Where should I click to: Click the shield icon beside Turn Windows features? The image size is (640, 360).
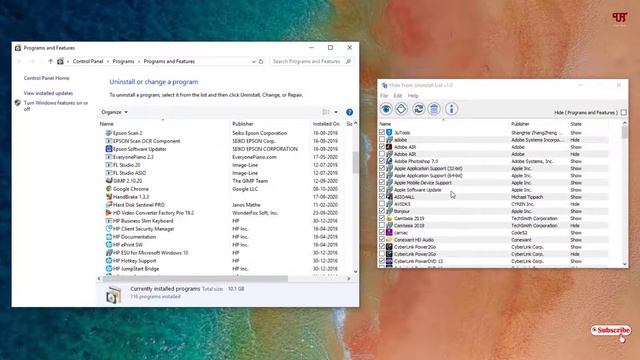(18, 103)
